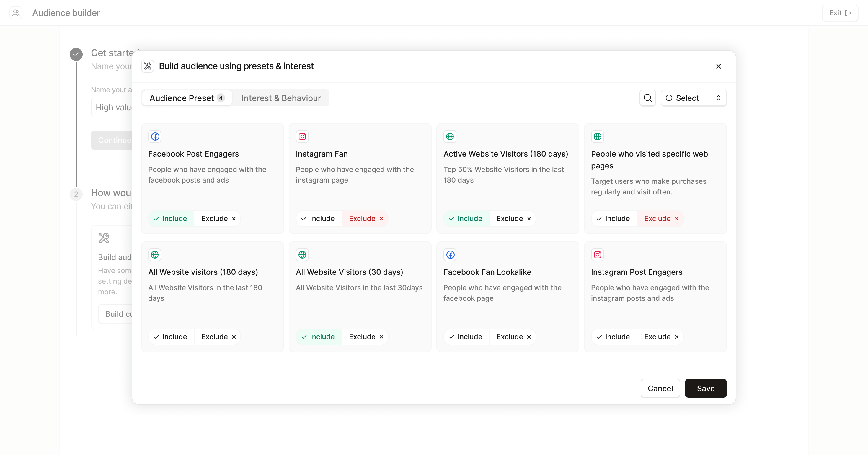Exclude All Website visitors (180 days)
Image resolution: width=868 pixels, height=455 pixels.
coord(218,337)
